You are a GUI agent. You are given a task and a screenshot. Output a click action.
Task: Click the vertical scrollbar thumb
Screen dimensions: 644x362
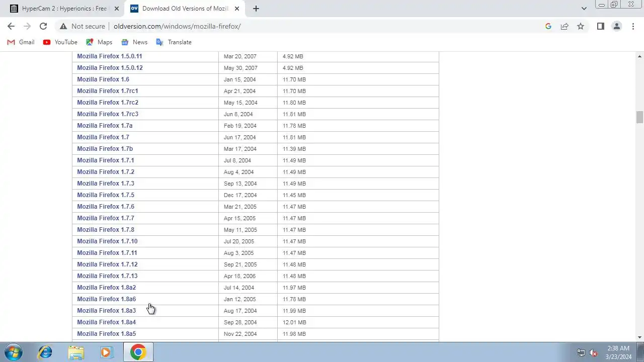click(639, 117)
